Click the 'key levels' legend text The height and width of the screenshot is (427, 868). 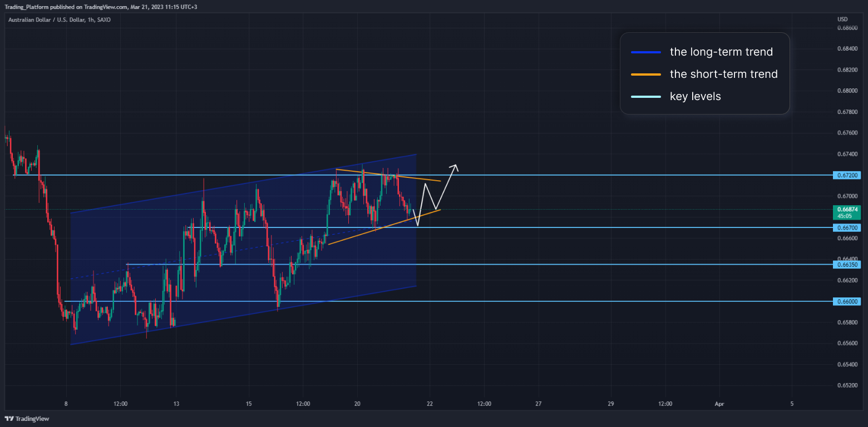(x=696, y=96)
